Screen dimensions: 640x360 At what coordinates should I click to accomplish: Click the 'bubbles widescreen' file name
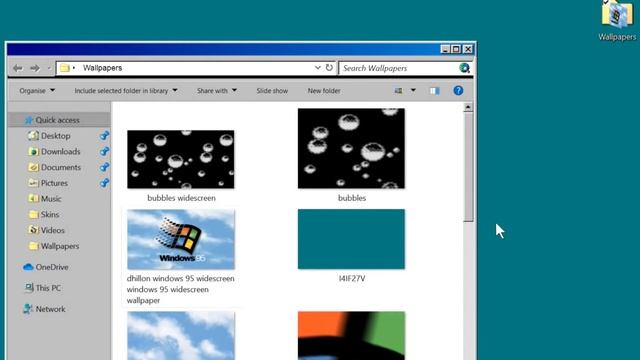tap(181, 198)
